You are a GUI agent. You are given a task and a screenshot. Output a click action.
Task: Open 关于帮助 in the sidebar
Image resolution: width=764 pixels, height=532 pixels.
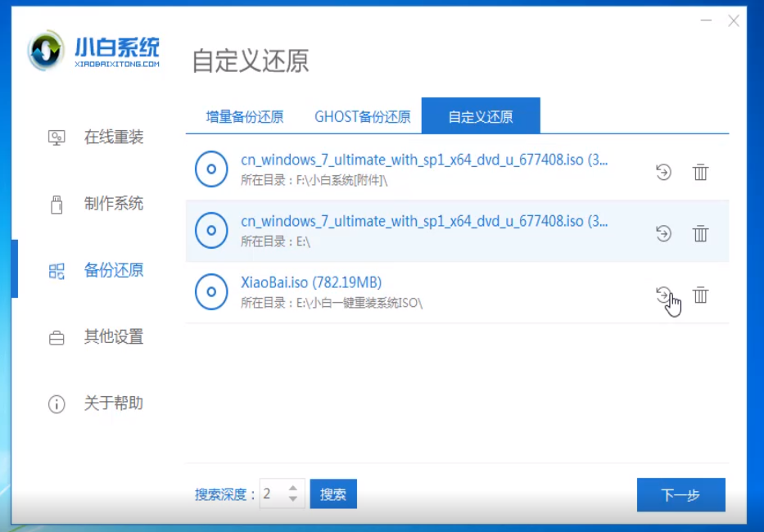click(x=113, y=404)
